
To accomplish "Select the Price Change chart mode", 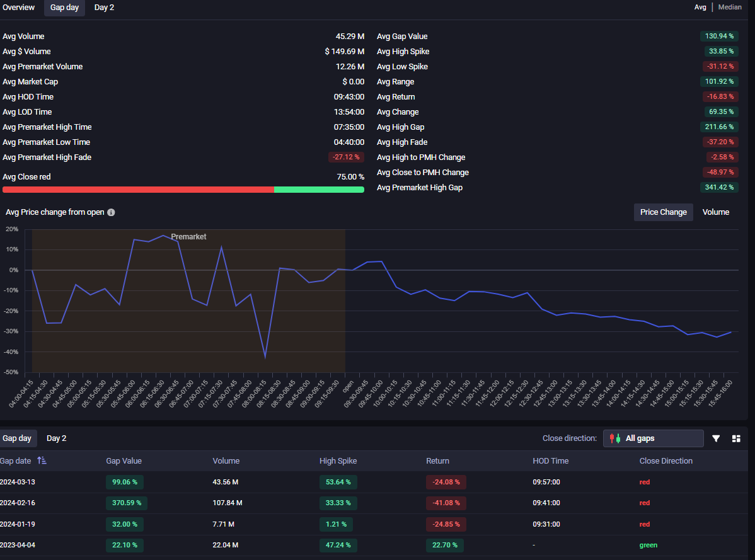I will [x=663, y=212].
